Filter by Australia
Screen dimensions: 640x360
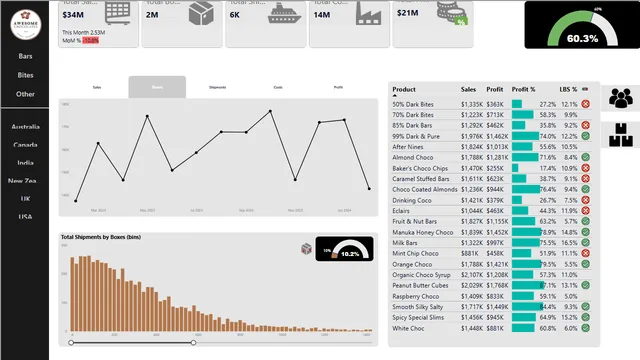point(25,127)
